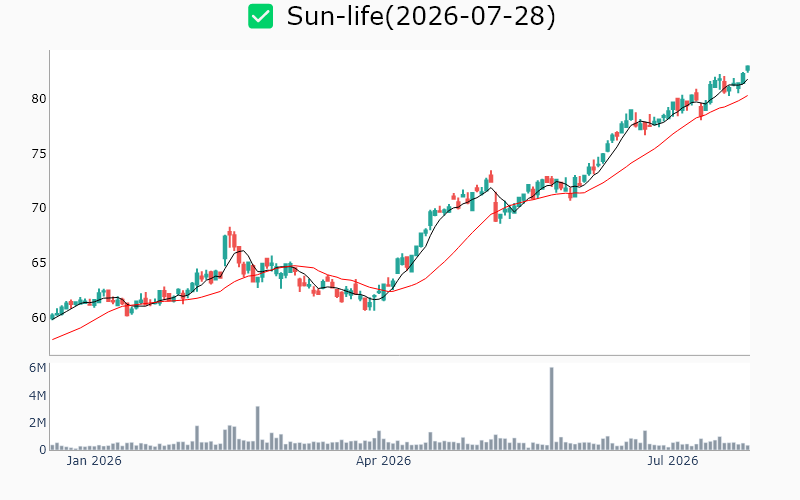Click the Sun-life(2026-07-28) chart title

click(x=421, y=16)
